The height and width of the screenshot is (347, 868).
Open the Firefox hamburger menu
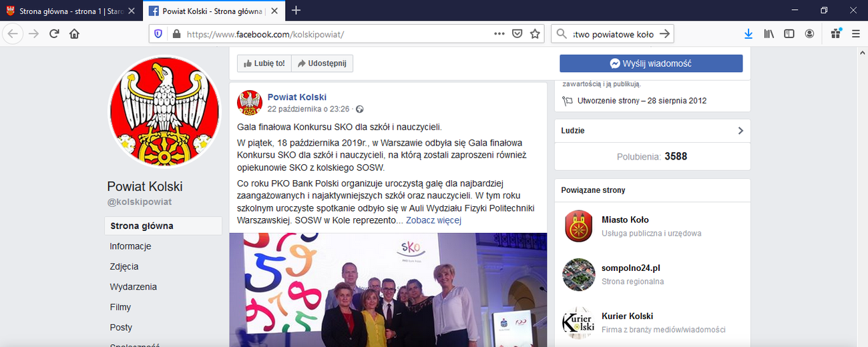click(x=855, y=33)
